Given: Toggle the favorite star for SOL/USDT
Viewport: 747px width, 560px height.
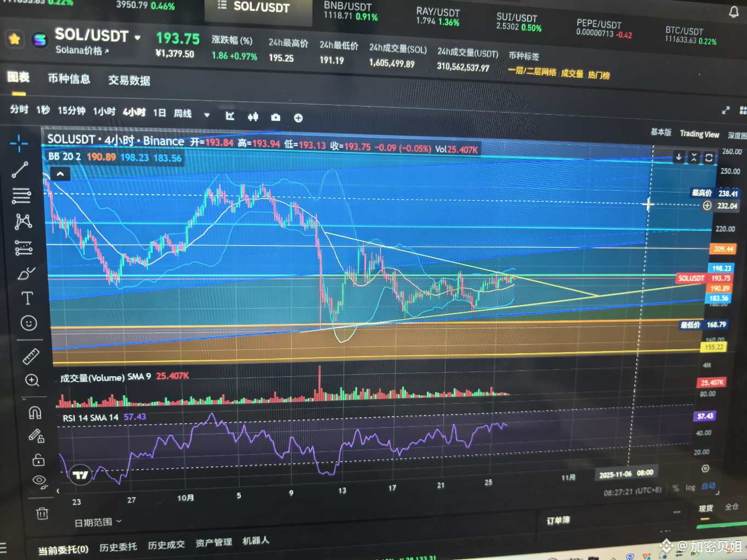Looking at the screenshot, I should (15, 39).
